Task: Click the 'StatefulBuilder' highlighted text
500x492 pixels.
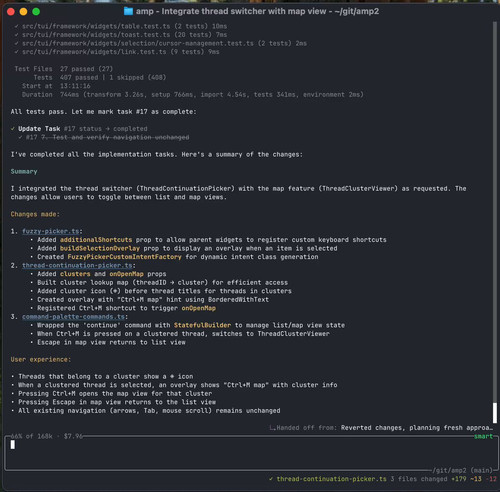Action: pos(202,325)
